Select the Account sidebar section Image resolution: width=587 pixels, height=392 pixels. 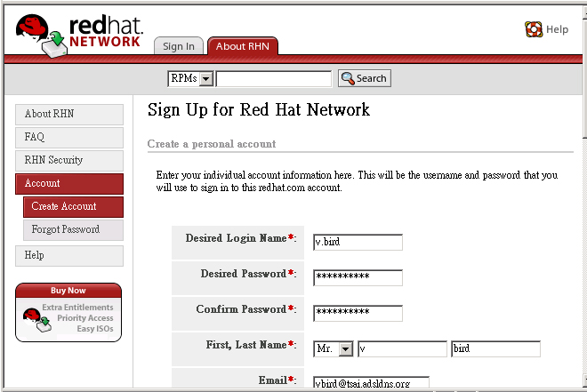pos(68,183)
